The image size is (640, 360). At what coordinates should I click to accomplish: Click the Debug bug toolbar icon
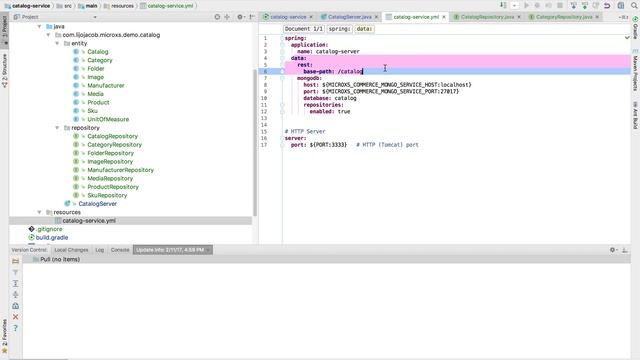(537, 5)
